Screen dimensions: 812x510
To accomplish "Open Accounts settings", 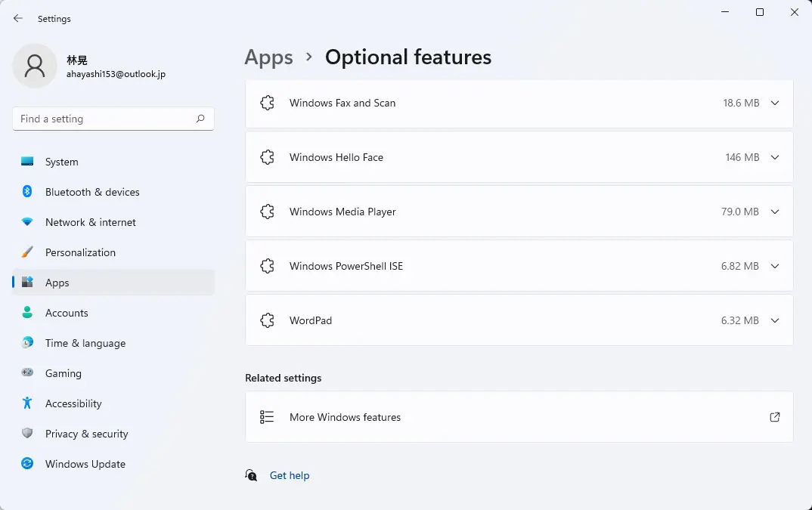I will (67, 313).
